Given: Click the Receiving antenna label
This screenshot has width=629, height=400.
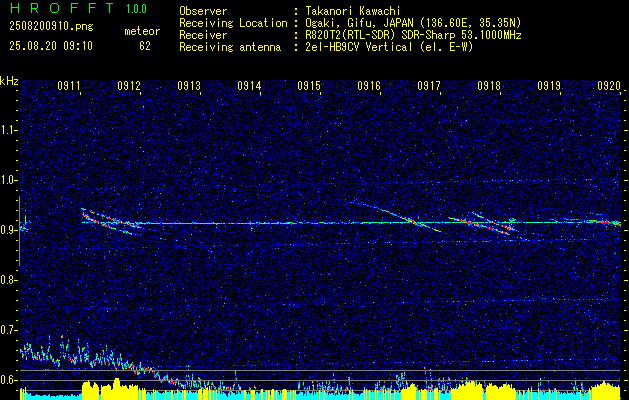Looking at the screenshot, I should 230,47.
